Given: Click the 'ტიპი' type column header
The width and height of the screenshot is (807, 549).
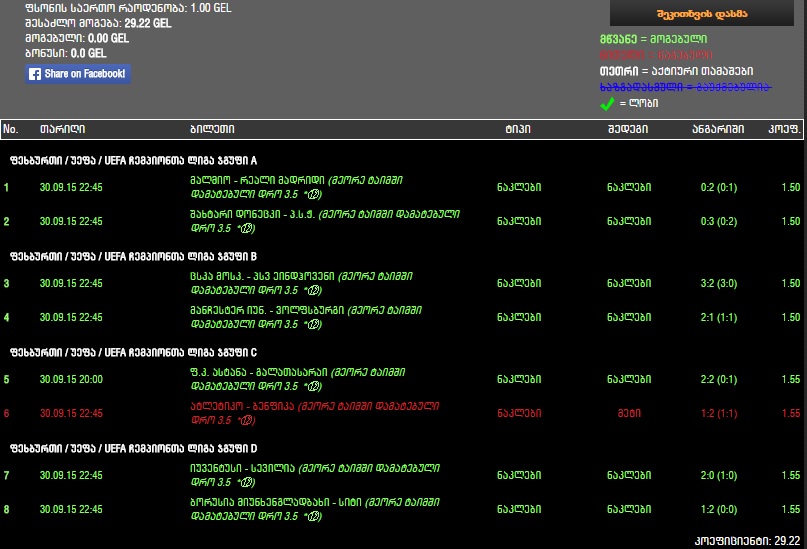Looking at the screenshot, I should 518,129.
